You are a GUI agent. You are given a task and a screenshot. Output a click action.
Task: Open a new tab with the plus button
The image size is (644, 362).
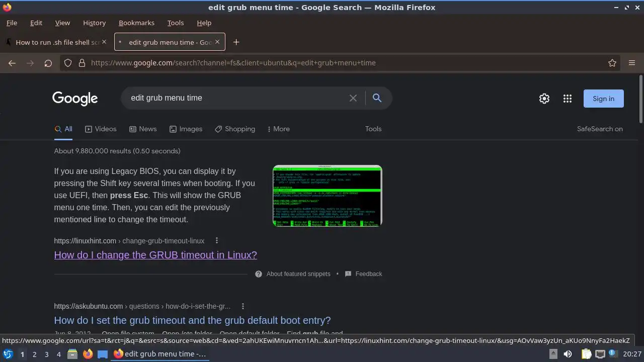236,42
